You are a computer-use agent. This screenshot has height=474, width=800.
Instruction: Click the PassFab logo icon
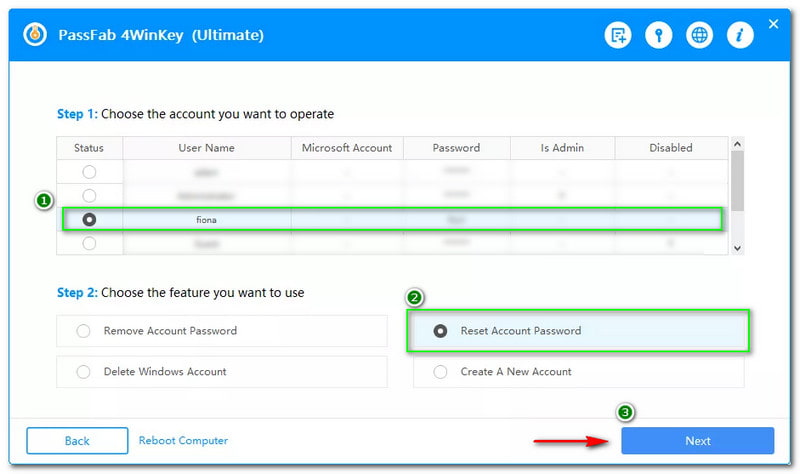37,35
